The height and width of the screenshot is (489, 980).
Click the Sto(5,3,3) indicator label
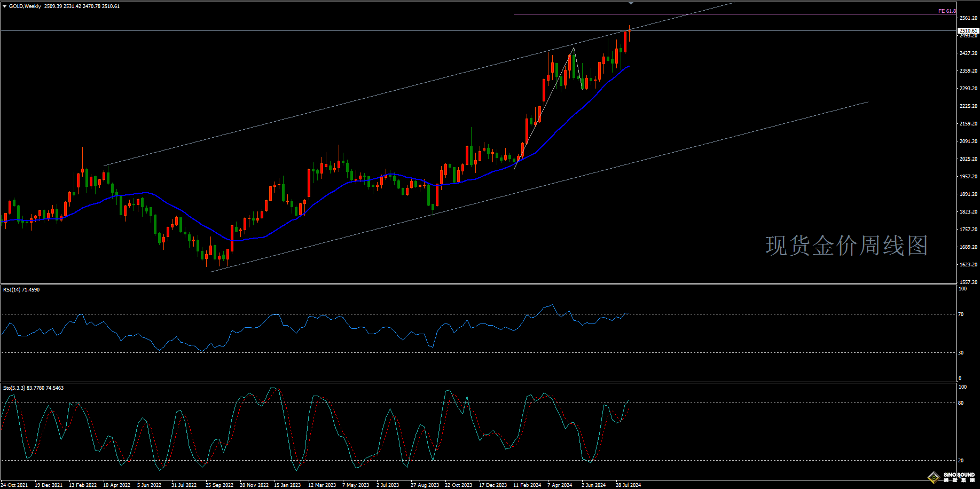click(x=33, y=388)
